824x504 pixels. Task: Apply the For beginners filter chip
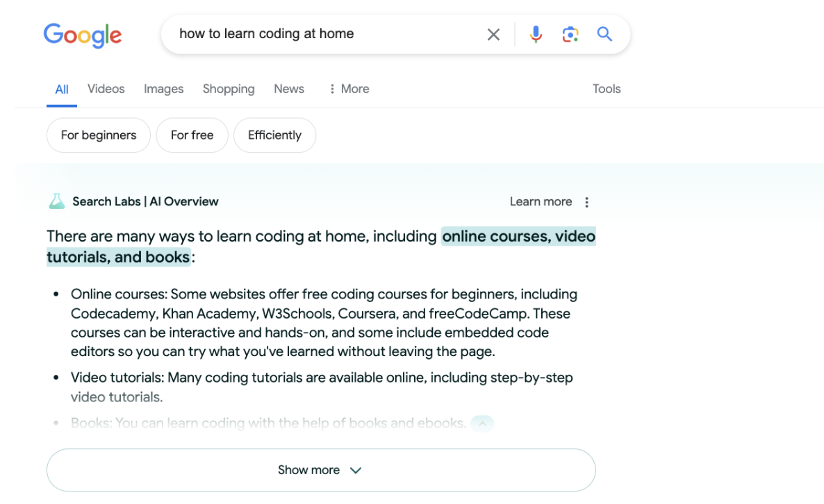(x=98, y=135)
